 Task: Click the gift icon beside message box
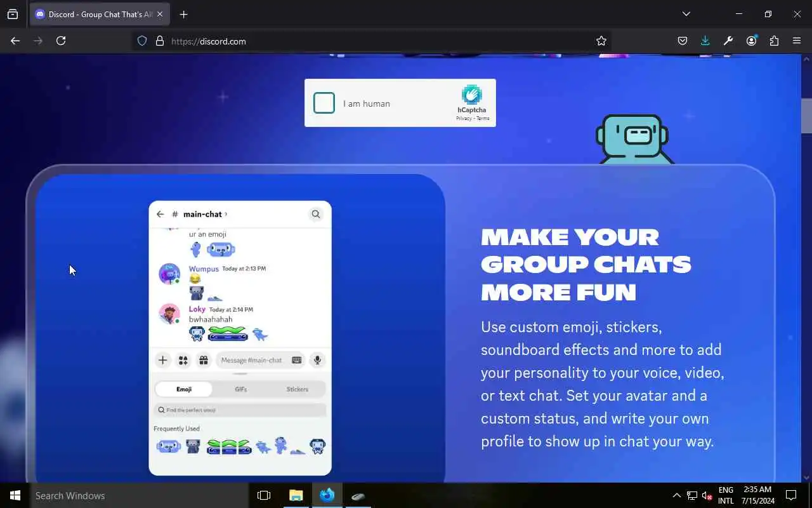pyautogui.click(x=204, y=360)
